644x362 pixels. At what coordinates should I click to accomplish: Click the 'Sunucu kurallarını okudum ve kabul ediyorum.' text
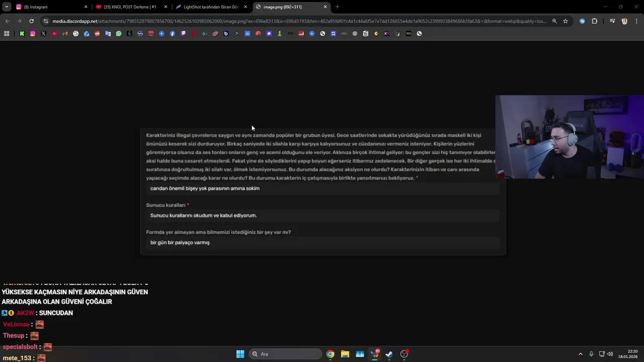point(203,215)
